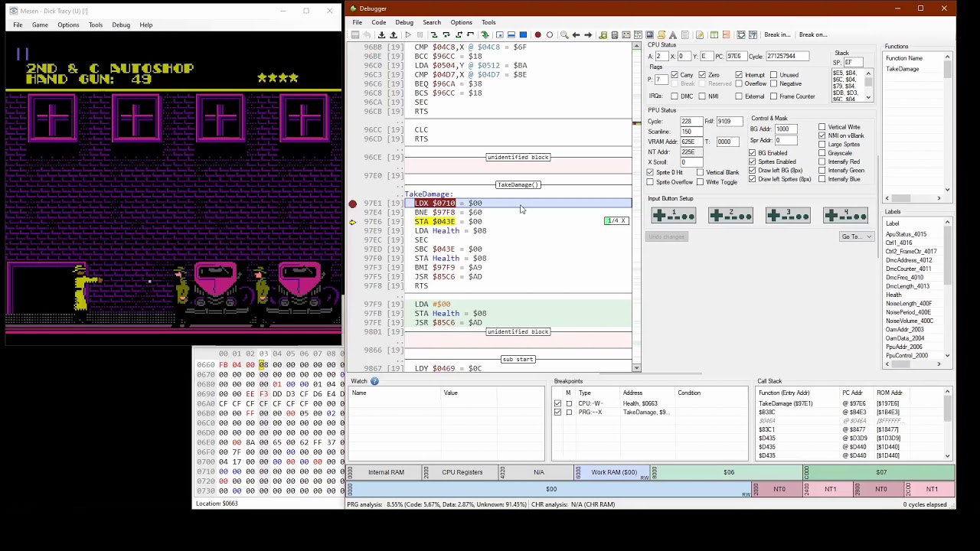Click the Scanline value field
The height and width of the screenshot is (551, 980).
point(691,132)
